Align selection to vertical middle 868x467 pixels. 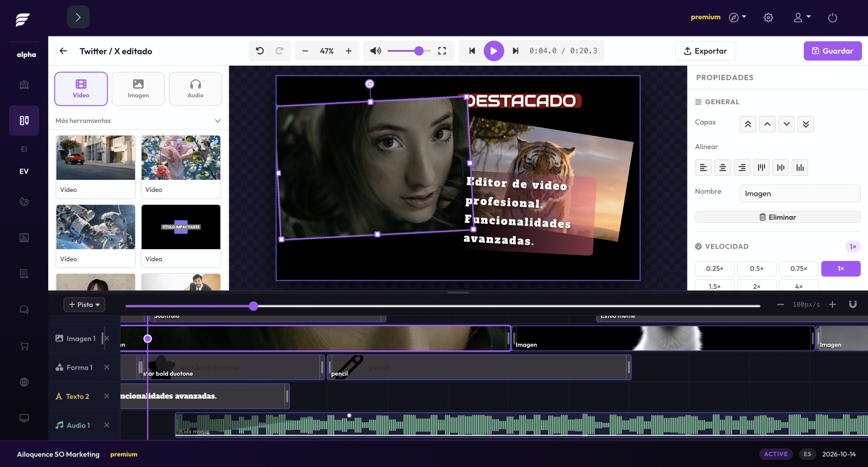[781, 167]
